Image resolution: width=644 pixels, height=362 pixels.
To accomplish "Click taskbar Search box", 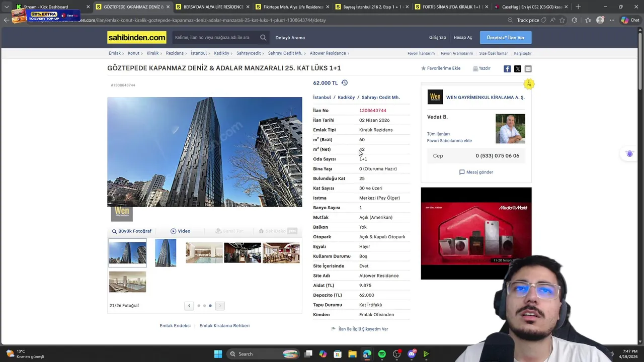I will click(264, 354).
